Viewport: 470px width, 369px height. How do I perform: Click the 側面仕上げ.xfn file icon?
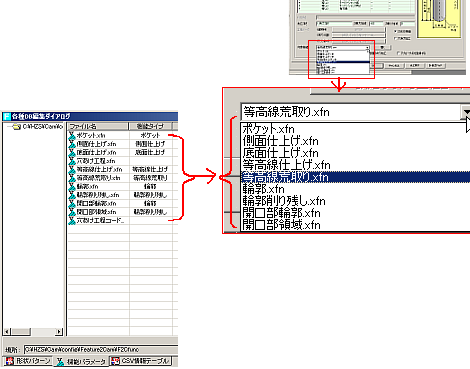click(x=72, y=144)
